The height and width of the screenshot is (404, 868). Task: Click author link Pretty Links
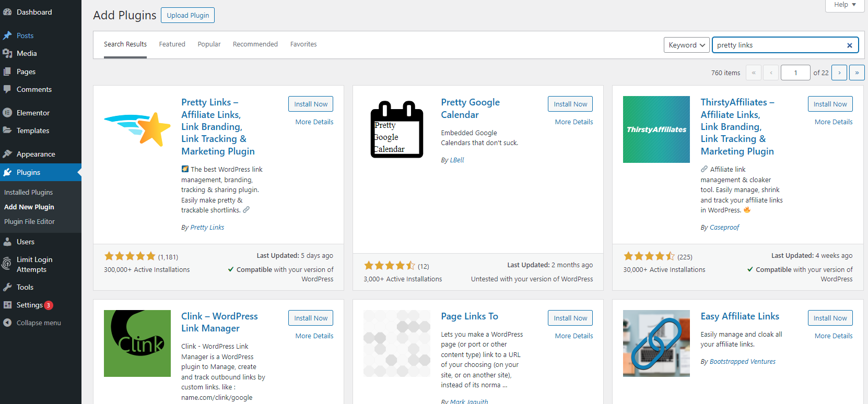tap(207, 228)
